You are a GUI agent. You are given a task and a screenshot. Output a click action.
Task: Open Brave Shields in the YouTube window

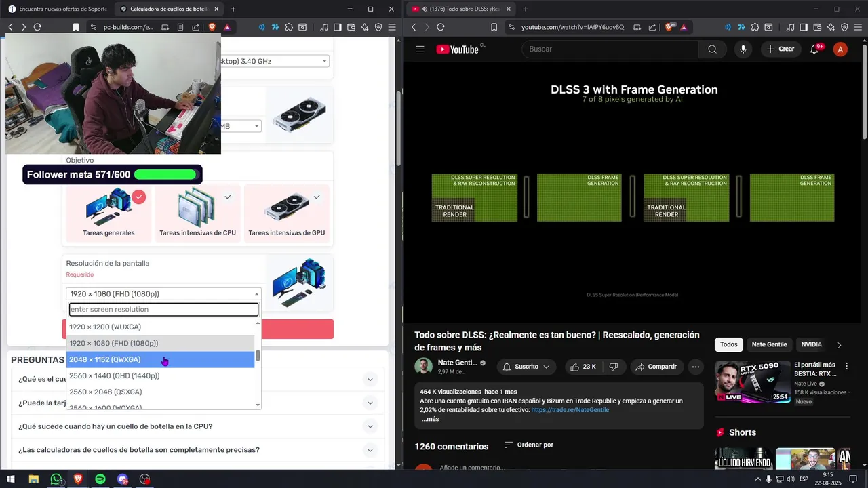tap(669, 27)
